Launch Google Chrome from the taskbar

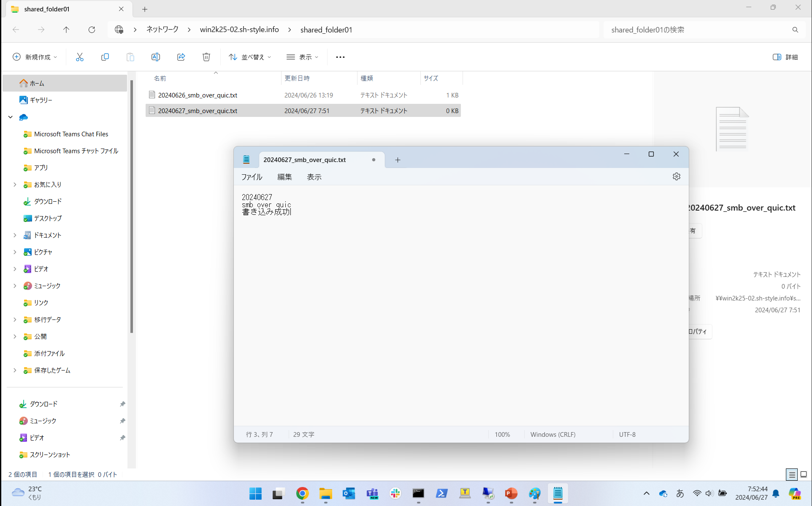302,493
